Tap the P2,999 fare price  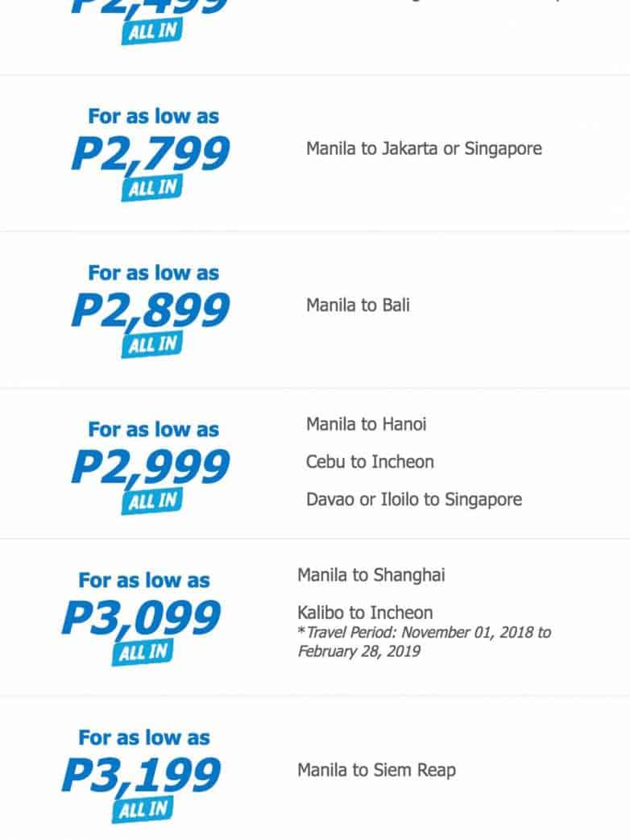point(151,467)
